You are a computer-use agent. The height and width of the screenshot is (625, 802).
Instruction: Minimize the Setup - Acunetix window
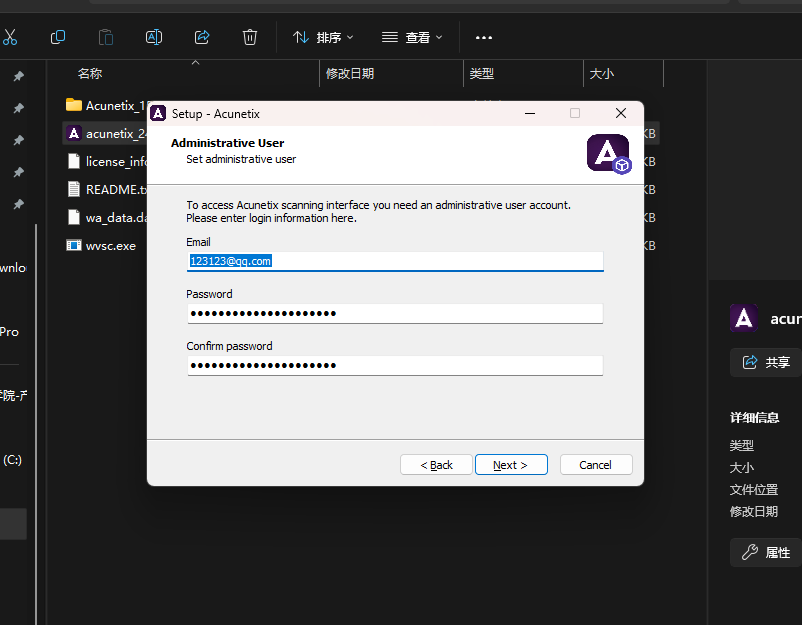[530, 114]
